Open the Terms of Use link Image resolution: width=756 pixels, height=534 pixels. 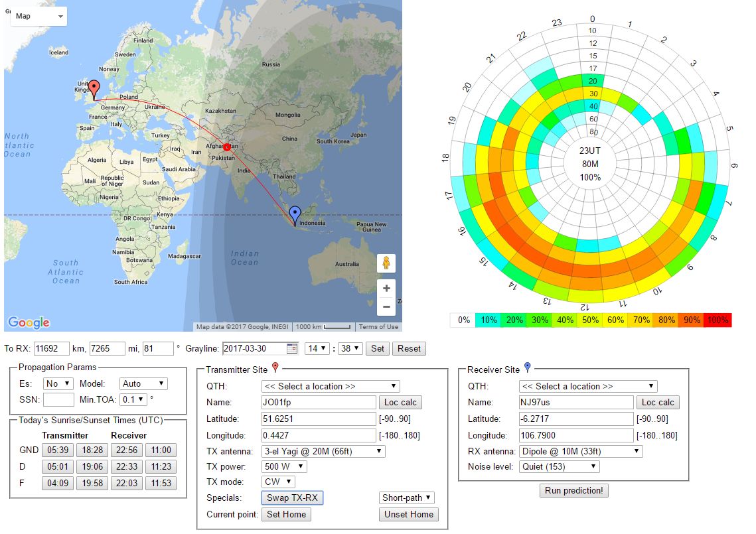point(378,326)
